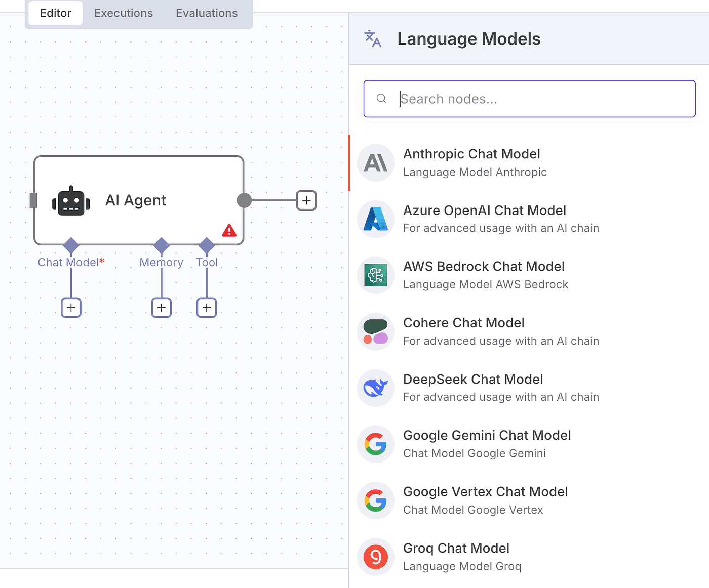Click the Google Gemini logo icon
This screenshot has height=588, width=709.
coord(375,444)
